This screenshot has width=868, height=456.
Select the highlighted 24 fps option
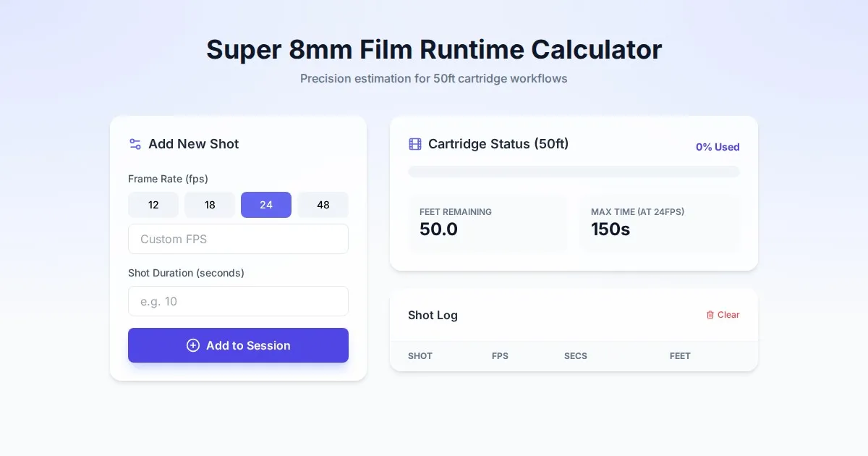tap(266, 205)
